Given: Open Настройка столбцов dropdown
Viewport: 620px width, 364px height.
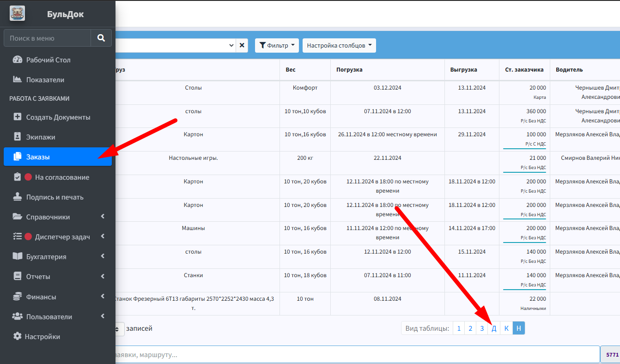Looking at the screenshot, I should click(x=339, y=45).
